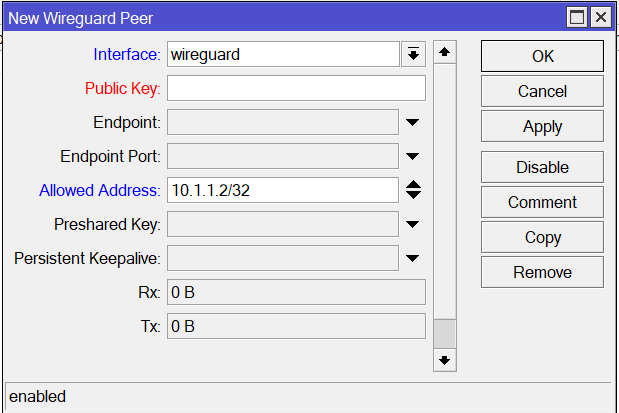The image size is (619, 413).
Task: Expand the Endpoint Port field
Action: tap(413, 157)
